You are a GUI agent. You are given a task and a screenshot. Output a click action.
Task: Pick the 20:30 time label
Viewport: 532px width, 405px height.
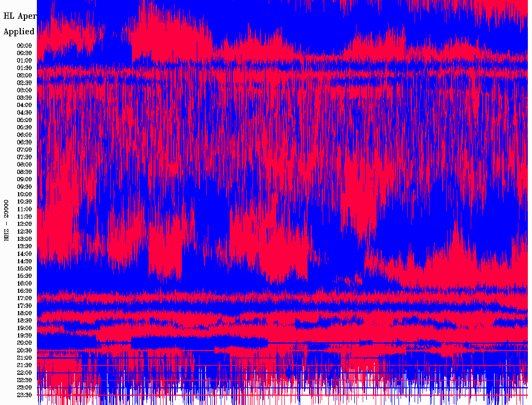[x=24, y=350]
